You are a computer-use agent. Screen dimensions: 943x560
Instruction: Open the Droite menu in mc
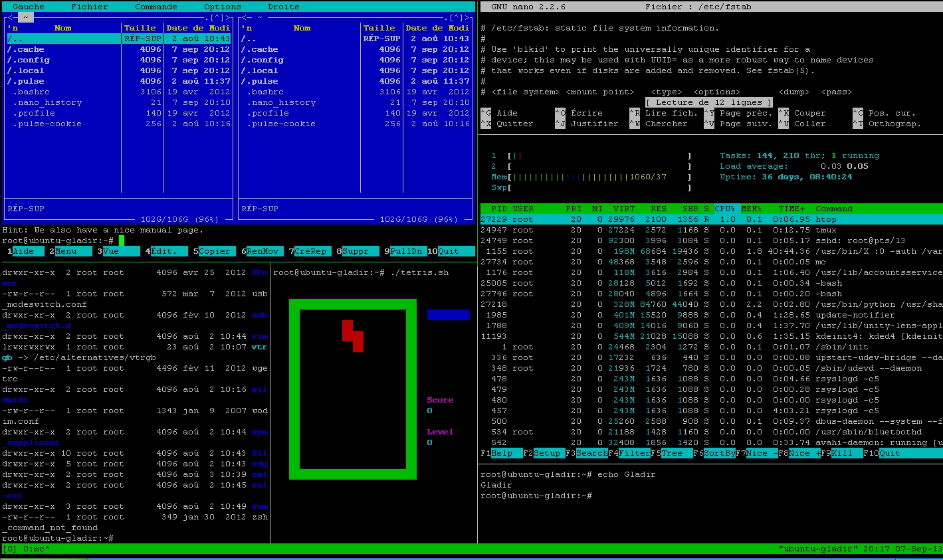pos(283,7)
